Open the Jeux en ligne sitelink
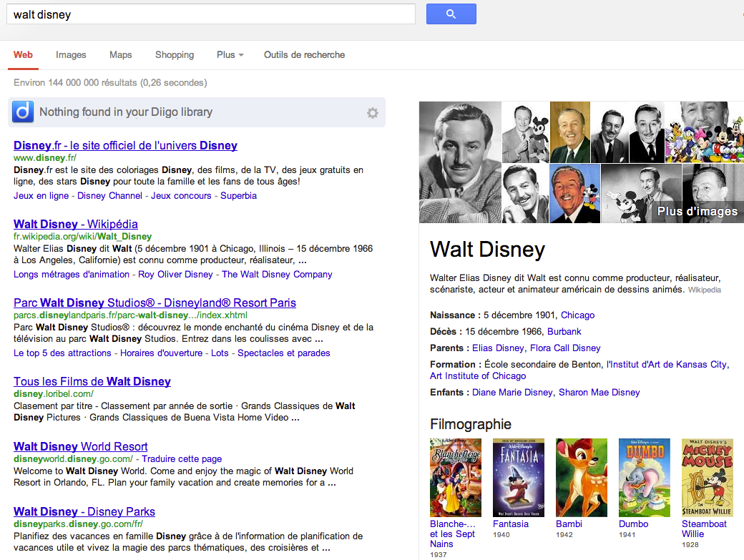This screenshot has height=560, width=744. point(41,196)
